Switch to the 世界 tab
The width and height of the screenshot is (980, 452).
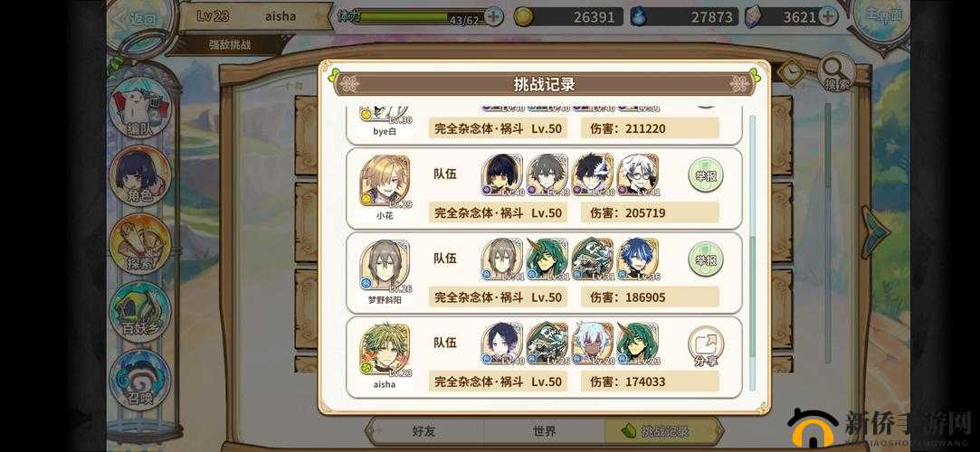pos(544,431)
